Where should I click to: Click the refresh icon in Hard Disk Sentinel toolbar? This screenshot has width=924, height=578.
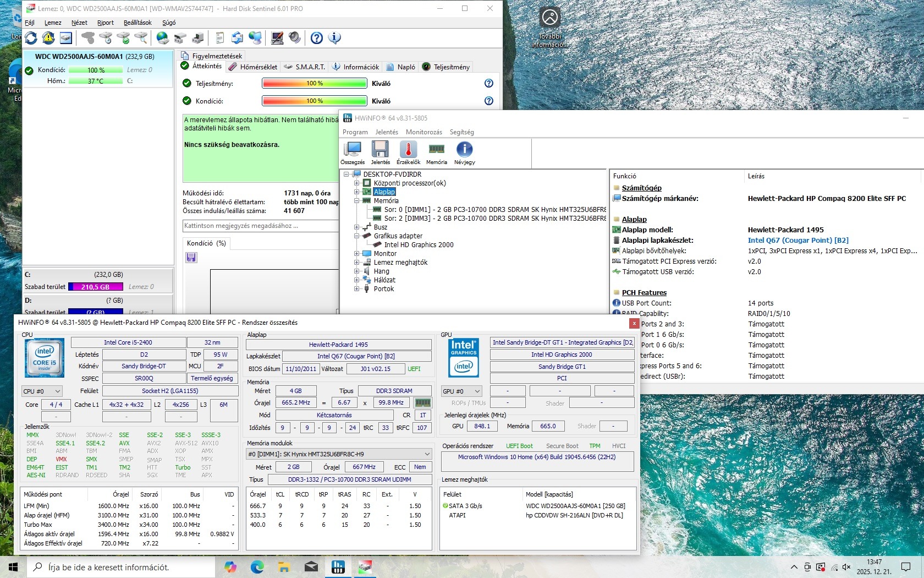point(31,38)
